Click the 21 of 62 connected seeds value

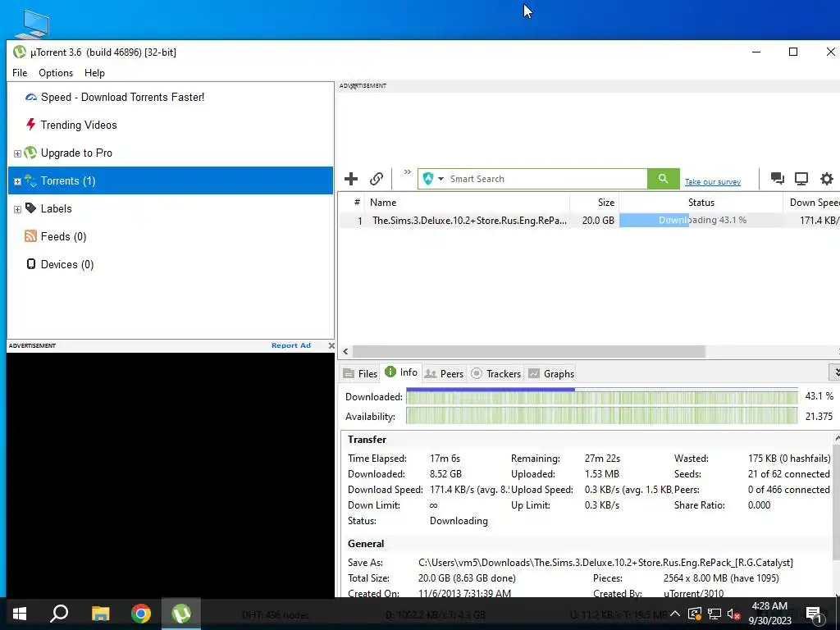tap(788, 474)
